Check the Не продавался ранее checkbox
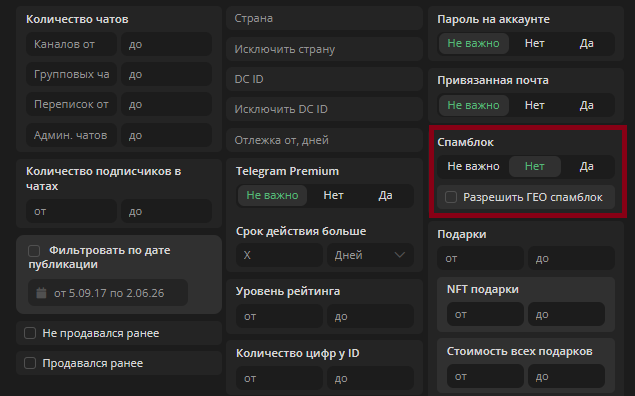Screen dimensions: 635x396 30,333
